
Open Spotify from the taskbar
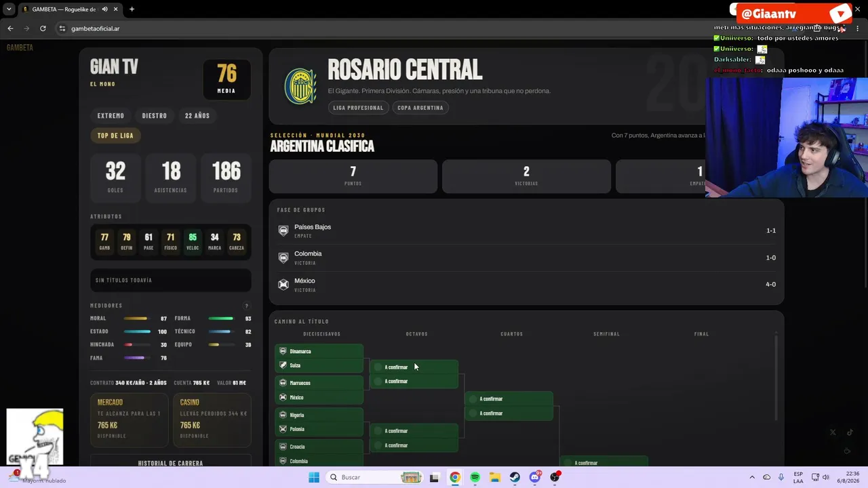pos(475,477)
